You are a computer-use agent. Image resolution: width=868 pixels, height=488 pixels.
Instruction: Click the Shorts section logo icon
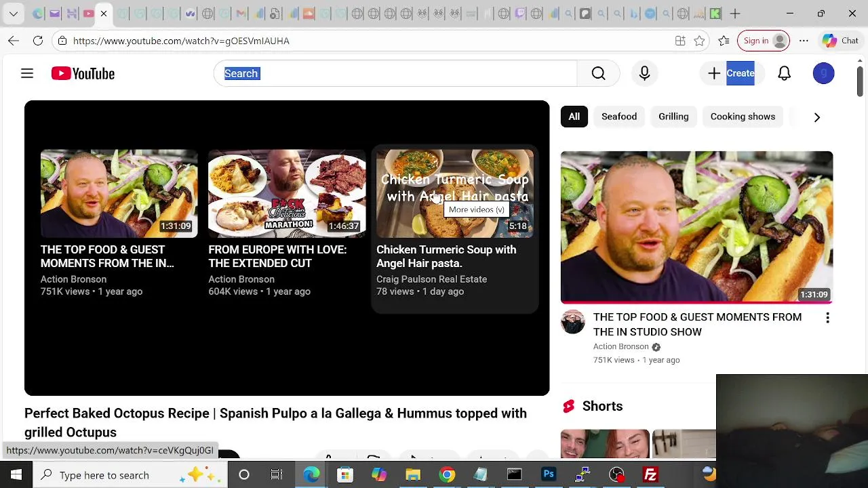568,406
